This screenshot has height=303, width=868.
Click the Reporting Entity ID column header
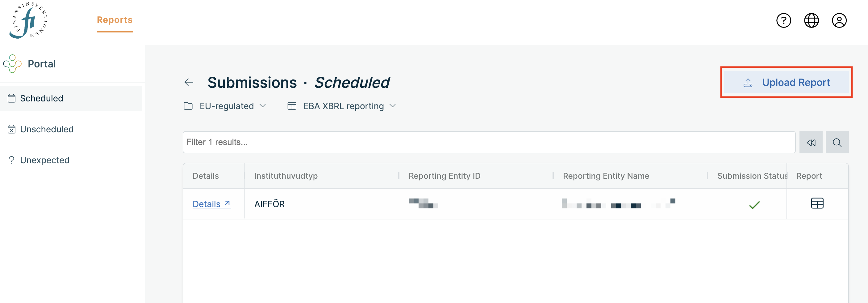(x=444, y=176)
